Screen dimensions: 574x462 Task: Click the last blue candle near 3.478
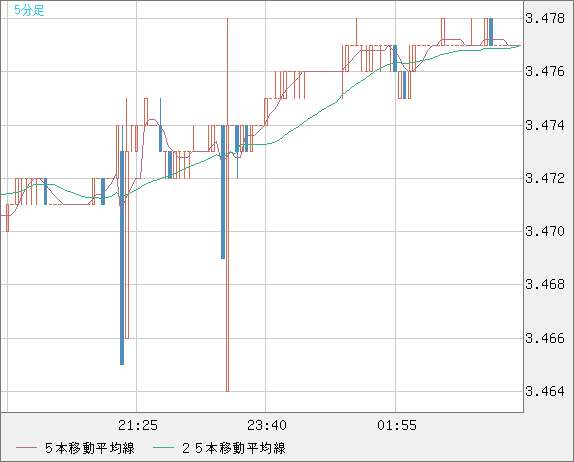click(491, 32)
